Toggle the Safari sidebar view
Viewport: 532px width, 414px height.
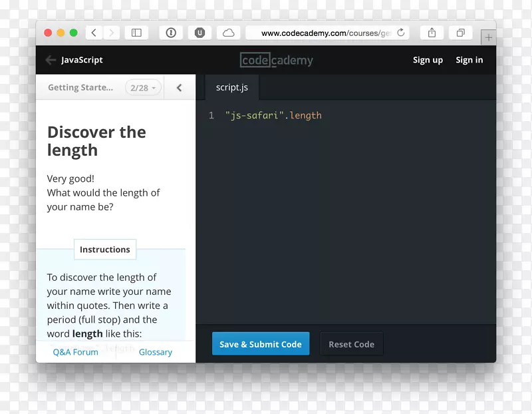coord(136,33)
